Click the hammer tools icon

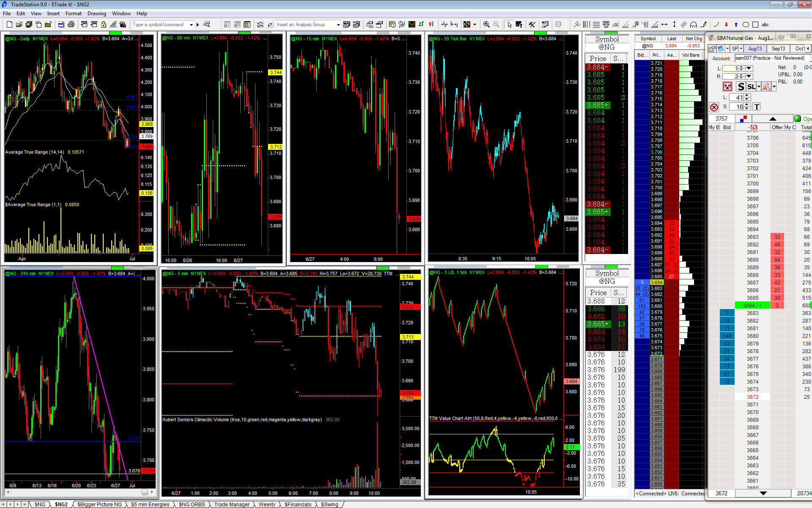tap(532, 25)
